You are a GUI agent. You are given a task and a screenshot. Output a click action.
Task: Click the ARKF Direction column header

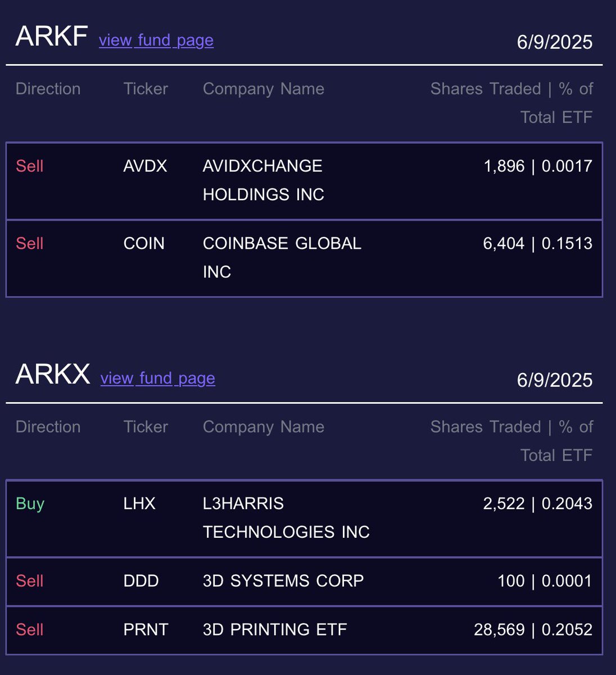[48, 89]
